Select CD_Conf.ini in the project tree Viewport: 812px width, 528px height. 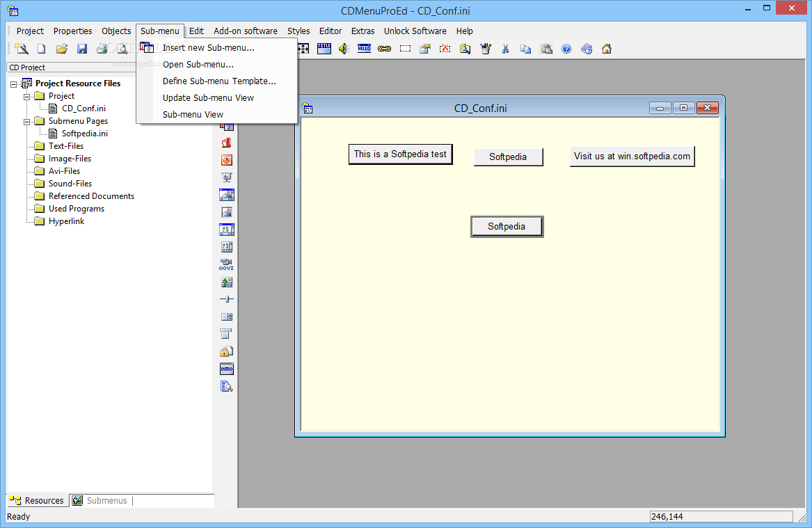83,109
